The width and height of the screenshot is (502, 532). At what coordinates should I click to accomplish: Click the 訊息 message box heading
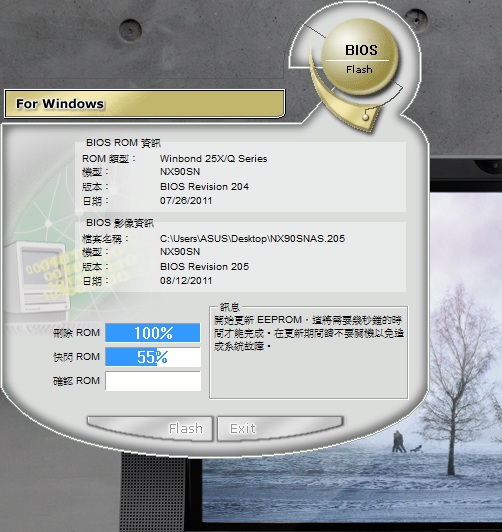coord(230,307)
